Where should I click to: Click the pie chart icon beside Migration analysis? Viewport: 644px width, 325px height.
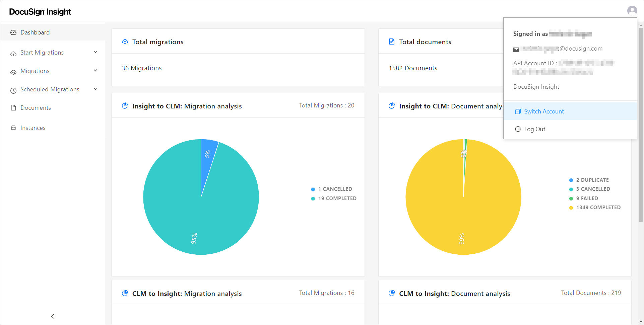(x=125, y=105)
